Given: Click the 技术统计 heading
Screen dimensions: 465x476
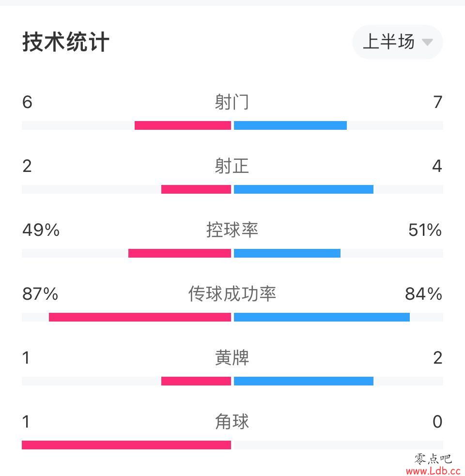Looking at the screenshot, I should point(65,42).
